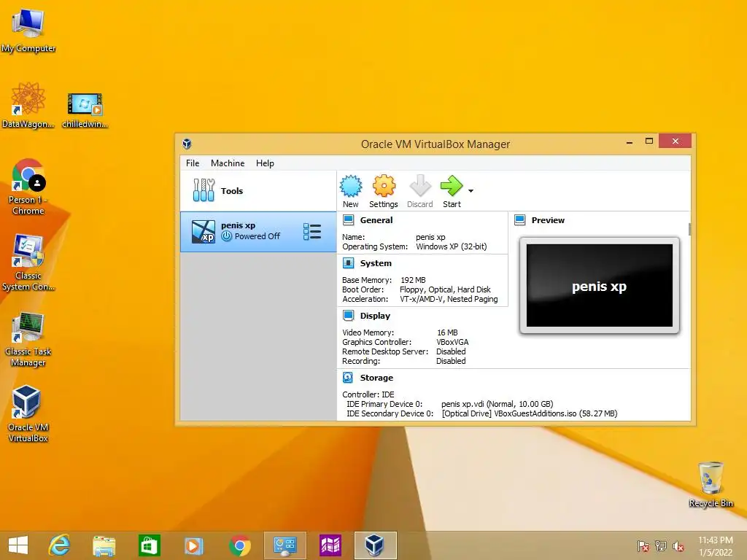
Task: Click the General section icon
Action: pos(348,220)
